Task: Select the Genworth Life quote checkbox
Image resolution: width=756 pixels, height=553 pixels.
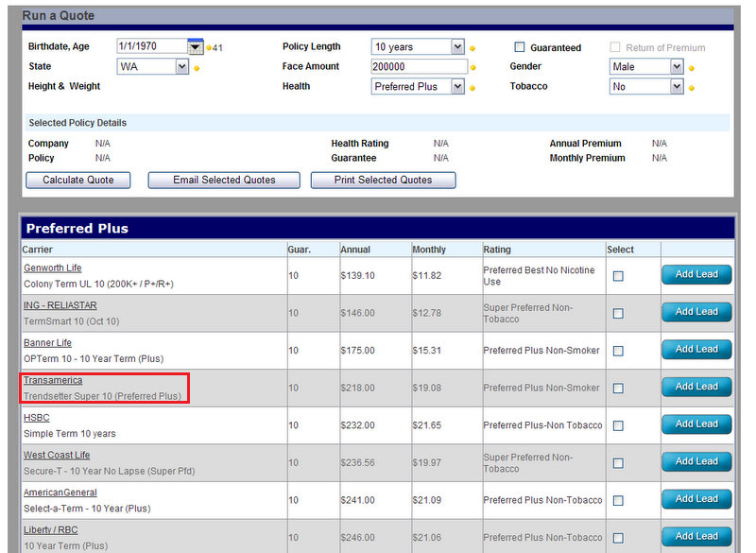Action: (x=618, y=276)
